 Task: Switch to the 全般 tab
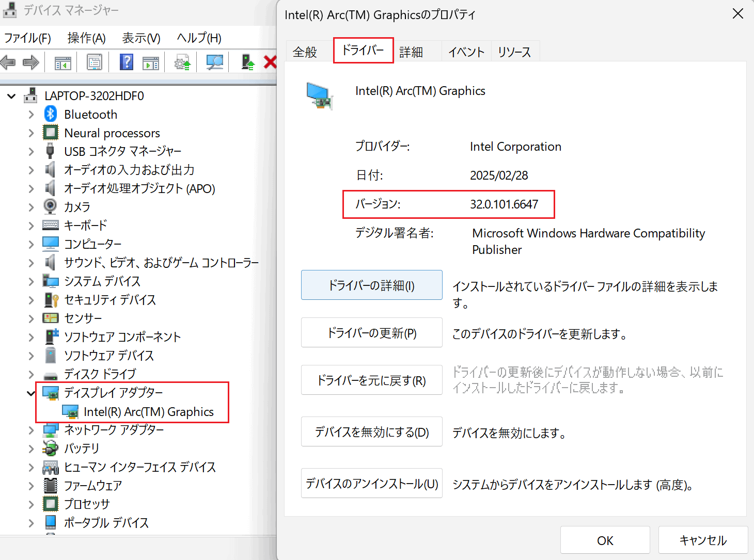coord(305,52)
